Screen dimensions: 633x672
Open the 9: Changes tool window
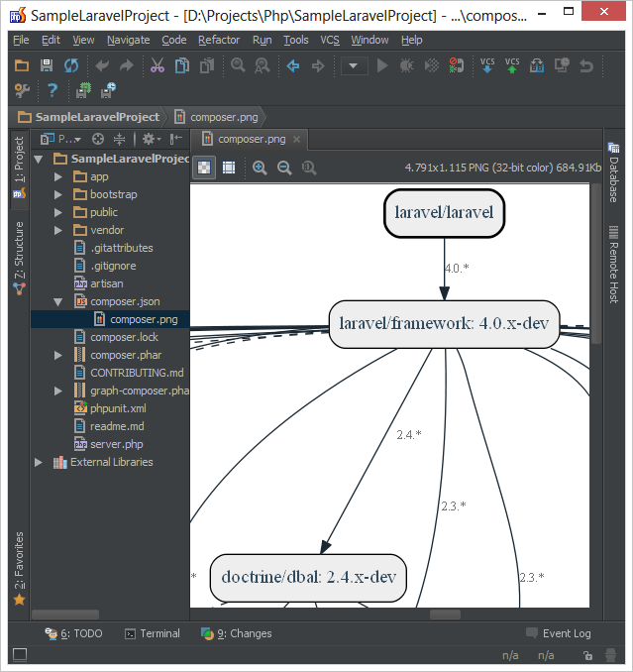(x=237, y=633)
